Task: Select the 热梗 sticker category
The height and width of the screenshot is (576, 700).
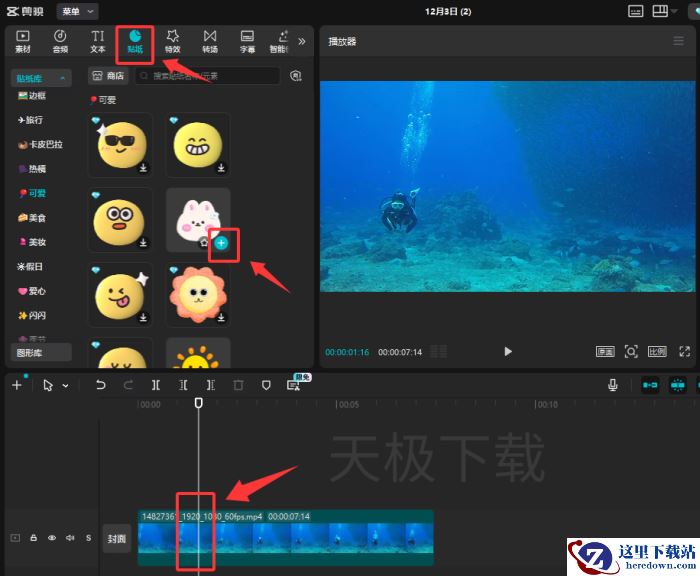Action: 32,169
